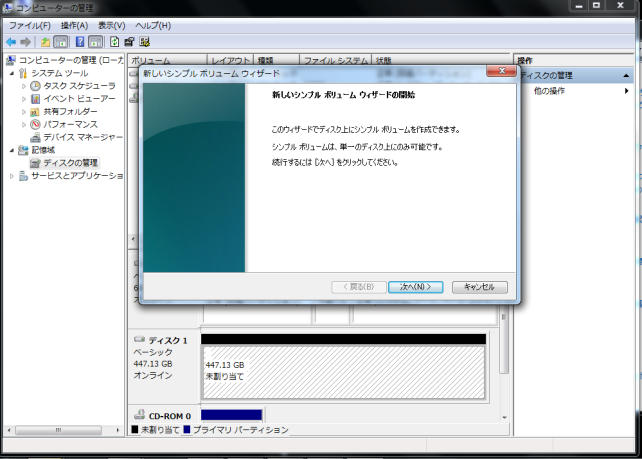The image size is (642, 459).
Task: Expand the タスク スケジューラ tree node
Action: (24, 86)
